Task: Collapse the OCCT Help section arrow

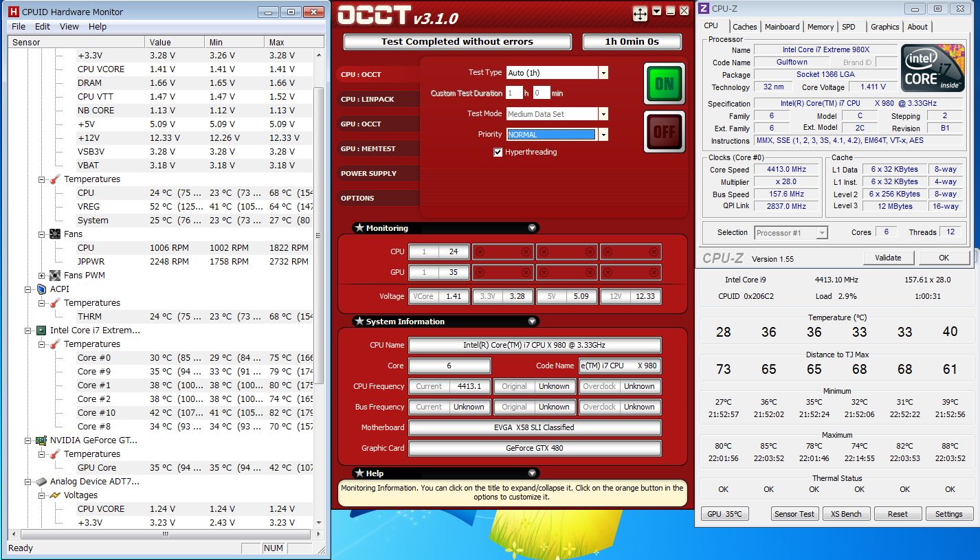Action: point(532,473)
